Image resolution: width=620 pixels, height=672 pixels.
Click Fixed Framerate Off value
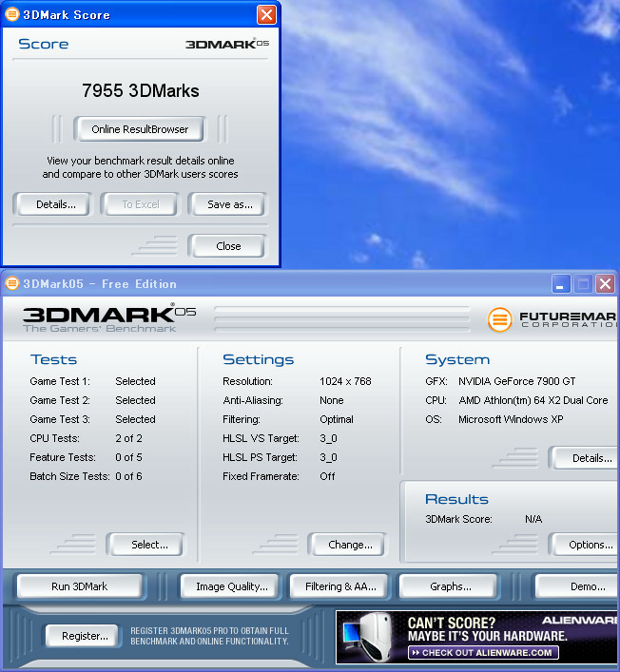pyautogui.click(x=327, y=476)
